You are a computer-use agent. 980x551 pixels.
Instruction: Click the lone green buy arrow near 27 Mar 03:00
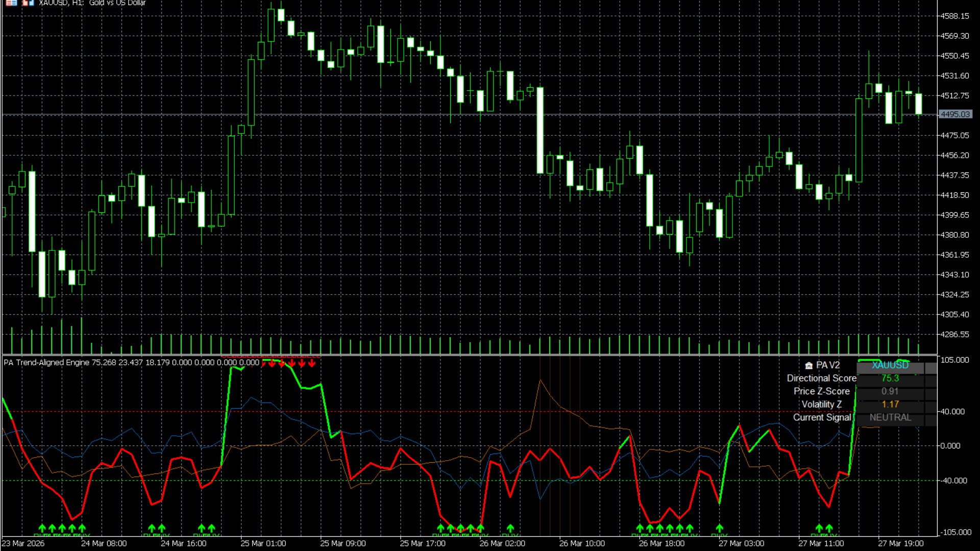(x=719, y=528)
